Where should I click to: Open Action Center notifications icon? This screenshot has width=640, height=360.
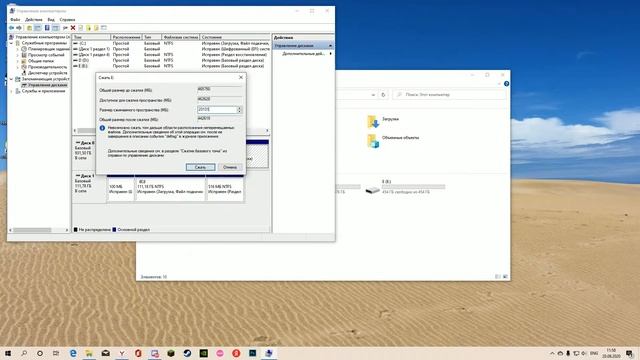[630, 353]
